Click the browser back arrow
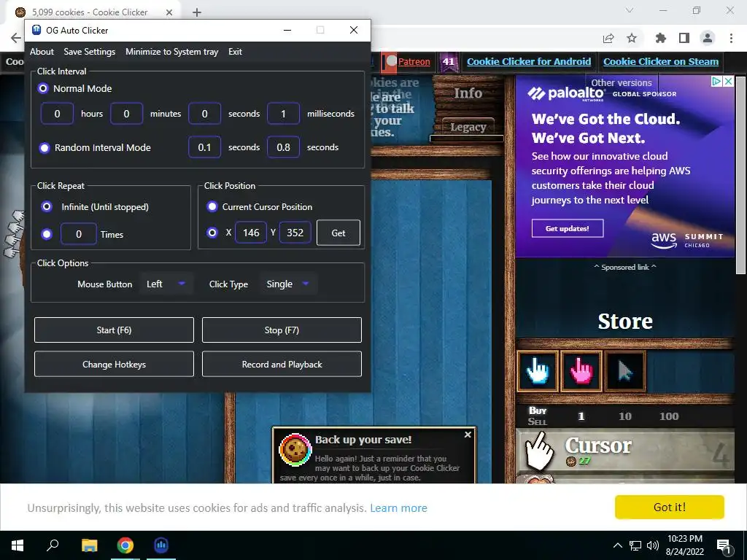 click(x=16, y=38)
